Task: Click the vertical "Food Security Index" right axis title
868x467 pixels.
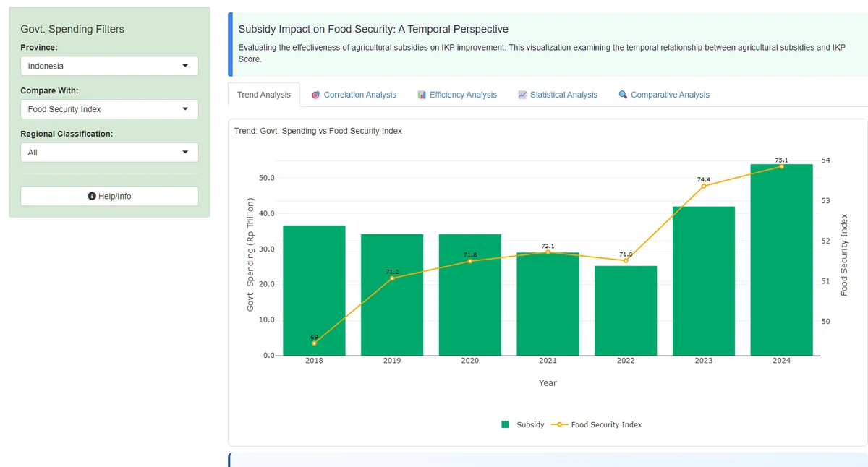Action: (x=844, y=254)
